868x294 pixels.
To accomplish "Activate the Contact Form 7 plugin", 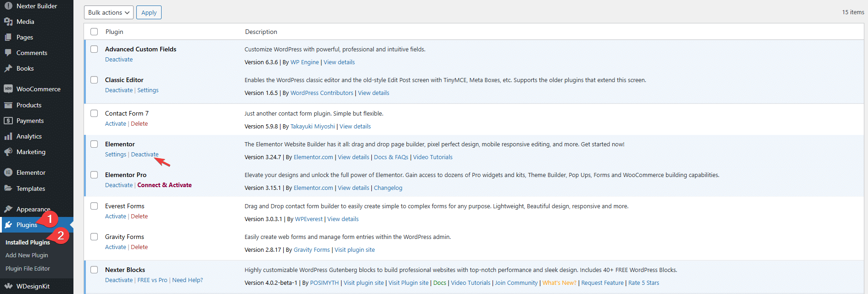I will (116, 124).
